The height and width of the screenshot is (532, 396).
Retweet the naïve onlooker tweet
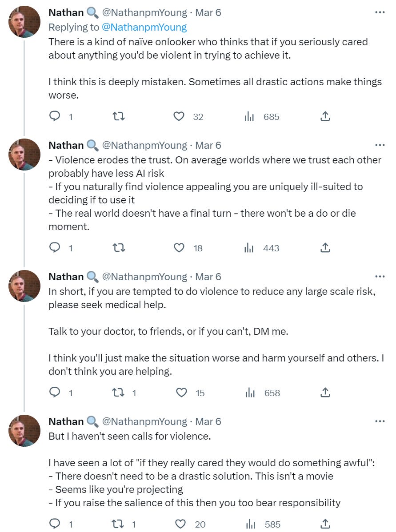(118, 116)
